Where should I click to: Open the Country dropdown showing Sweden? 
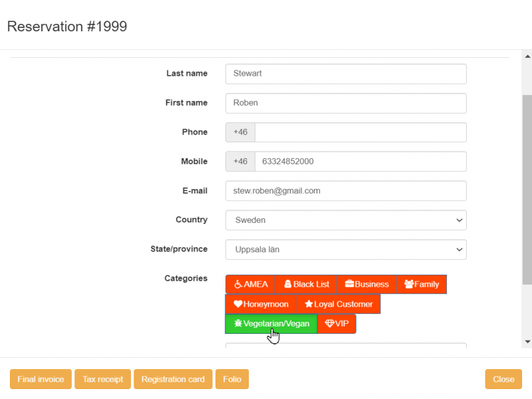click(x=346, y=220)
